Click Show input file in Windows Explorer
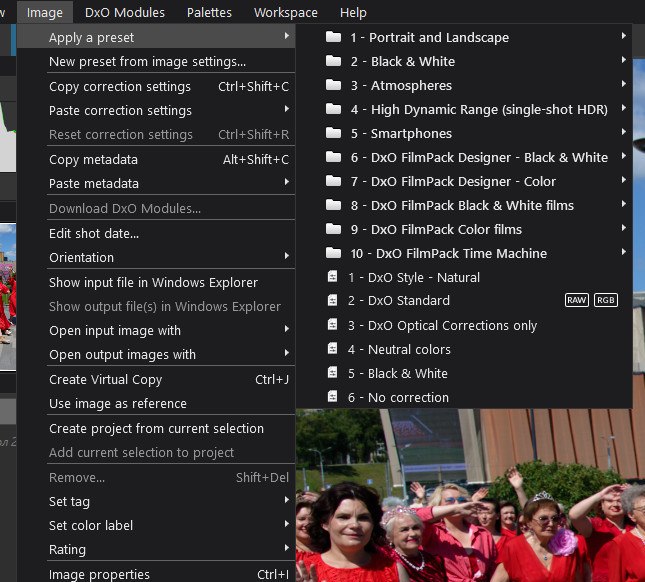Viewport: 645px width, 582px height. 156,283
